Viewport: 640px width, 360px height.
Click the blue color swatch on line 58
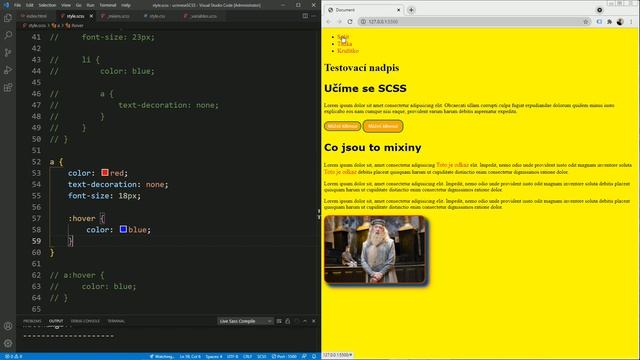point(123,229)
